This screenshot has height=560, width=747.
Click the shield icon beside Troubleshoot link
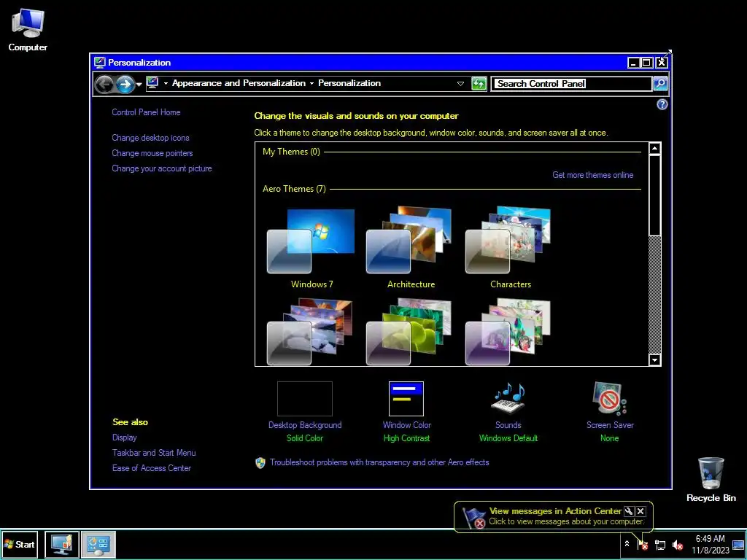(260, 463)
